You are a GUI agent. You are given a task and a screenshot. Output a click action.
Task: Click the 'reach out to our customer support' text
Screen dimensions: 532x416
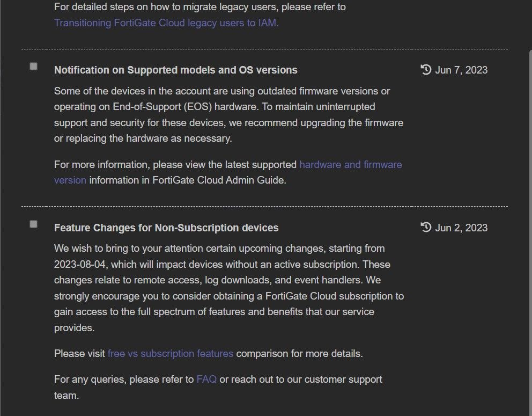pyautogui.click(x=300, y=379)
